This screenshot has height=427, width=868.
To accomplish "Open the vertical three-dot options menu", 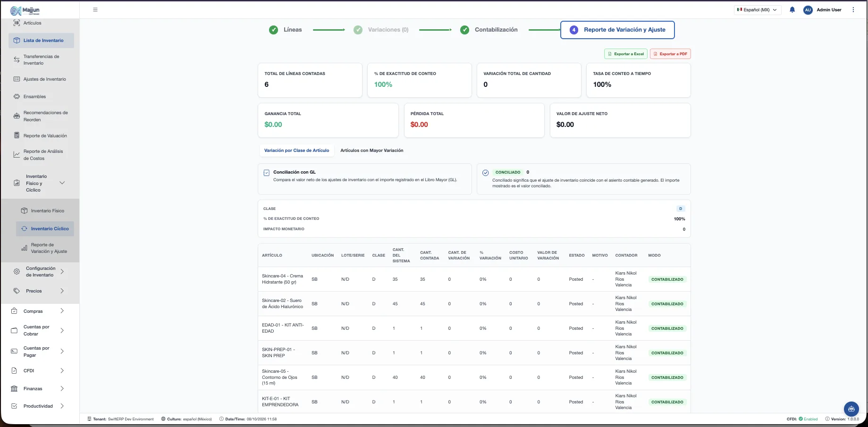I will tap(853, 9).
